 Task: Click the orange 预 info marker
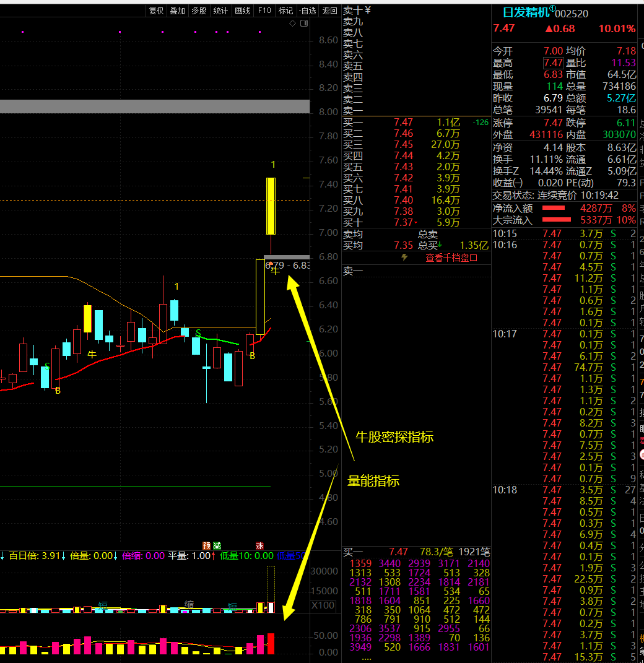coord(206,546)
